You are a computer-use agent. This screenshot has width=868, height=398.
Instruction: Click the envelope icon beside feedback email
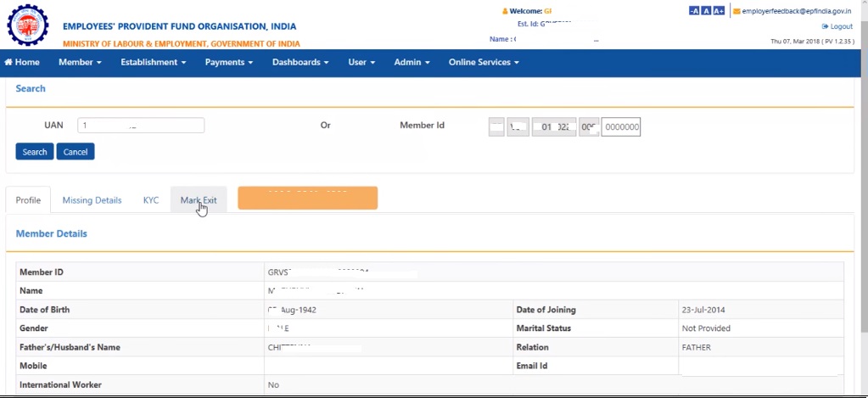(736, 11)
